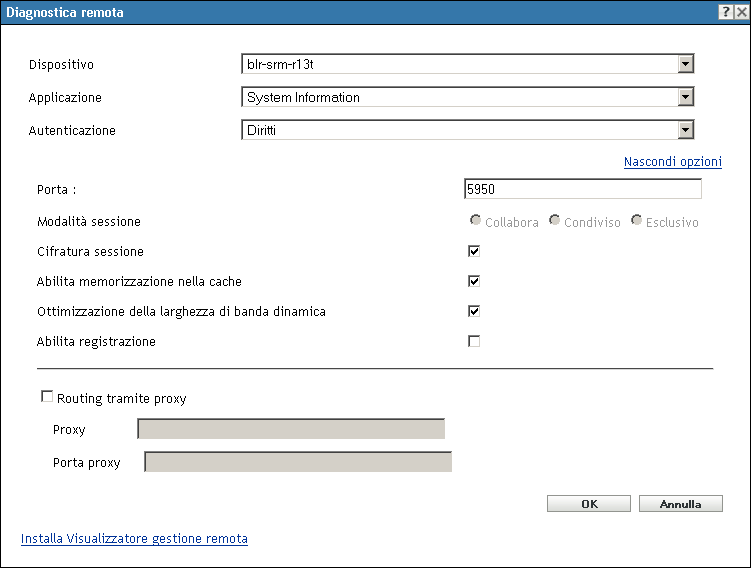
Task: Close the Diagnostica remota dialog
Action: [x=740, y=10]
